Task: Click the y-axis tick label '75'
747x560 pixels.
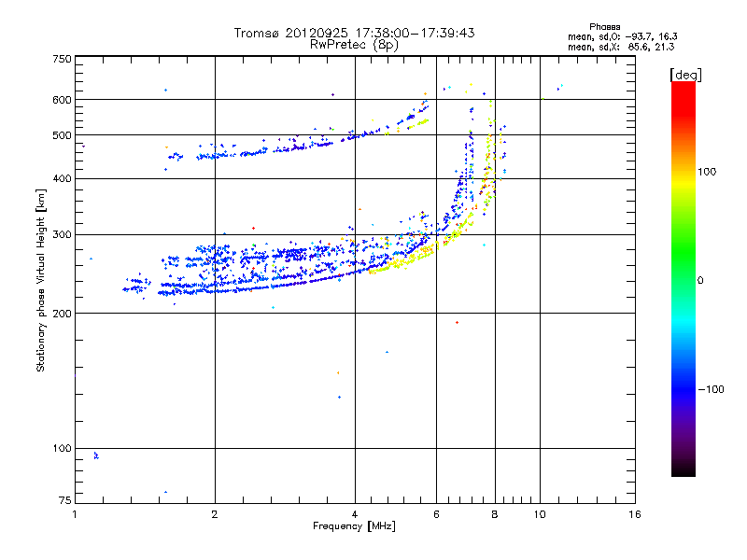Action: click(65, 500)
